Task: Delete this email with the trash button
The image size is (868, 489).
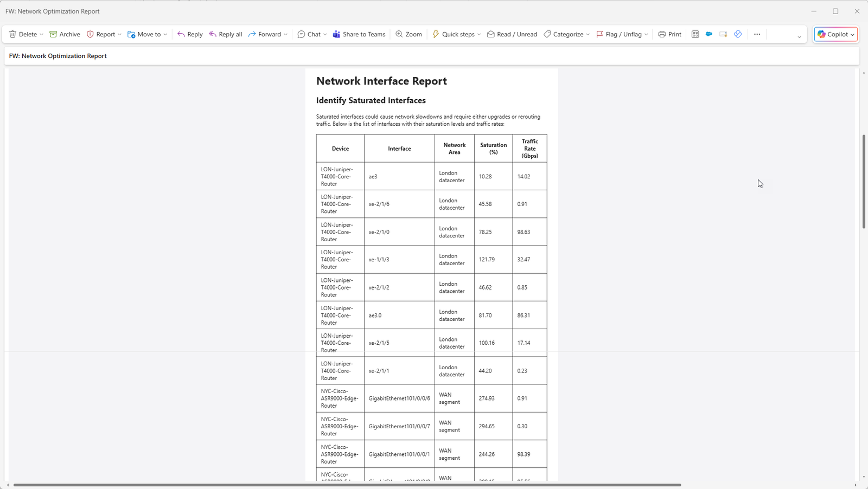Action: pyautogui.click(x=23, y=34)
